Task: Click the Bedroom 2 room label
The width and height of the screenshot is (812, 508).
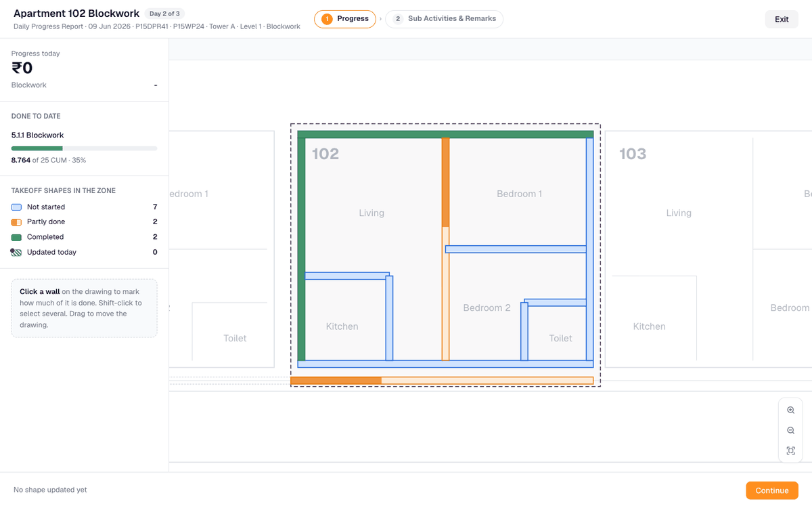Action: [487, 308]
